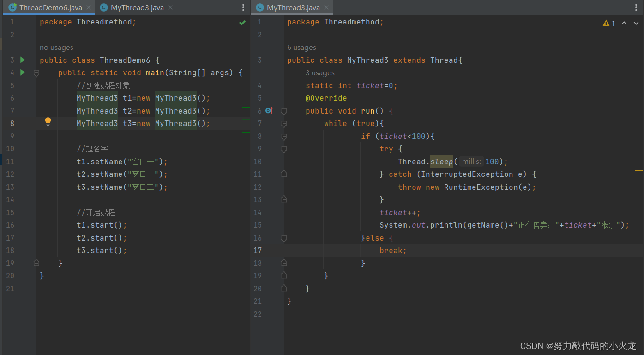Close the left pane MyThread3.java tab
Image resolution: width=644 pixels, height=355 pixels.
(170, 8)
